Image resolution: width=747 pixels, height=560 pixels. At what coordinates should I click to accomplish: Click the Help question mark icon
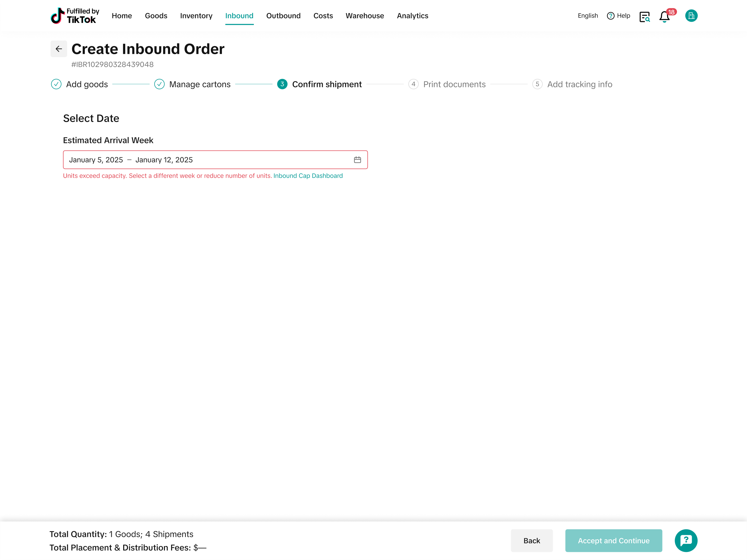[610, 16]
